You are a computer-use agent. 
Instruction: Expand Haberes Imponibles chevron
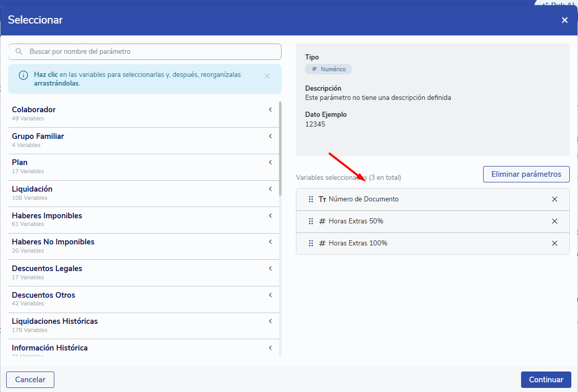tap(270, 216)
